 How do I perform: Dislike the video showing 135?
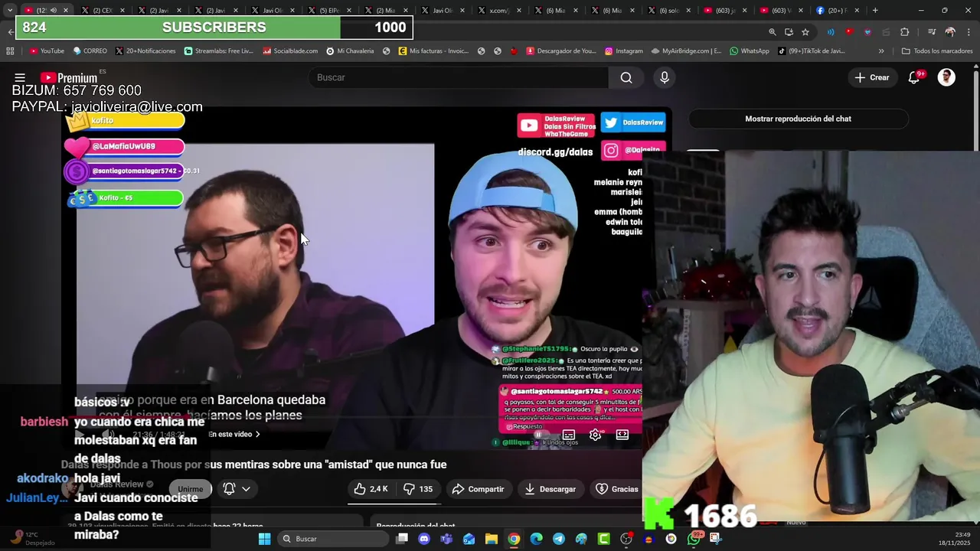point(418,489)
